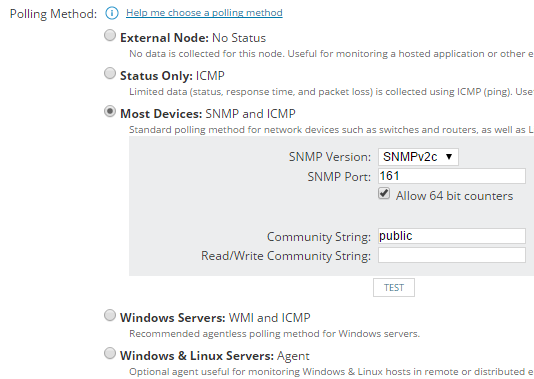Screen dimensions: 534x379
Task: Click 'Recommended agentless polling method' description
Action: point(274,334)
